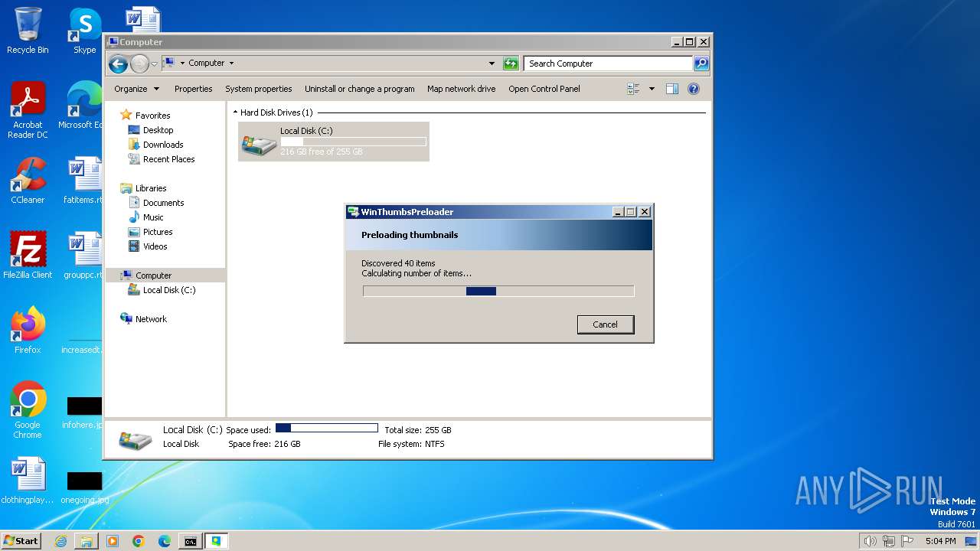Click the WinThumbsPreloader taskbar button
Image resolution: width=980 pixels, height=551 pixels.
tap(217, 541)
